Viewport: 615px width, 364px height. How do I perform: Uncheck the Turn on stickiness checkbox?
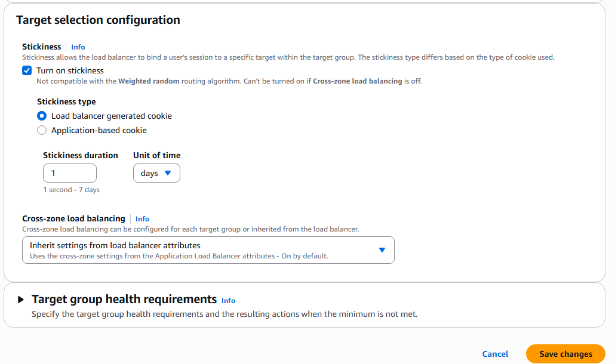click(27, 70)
